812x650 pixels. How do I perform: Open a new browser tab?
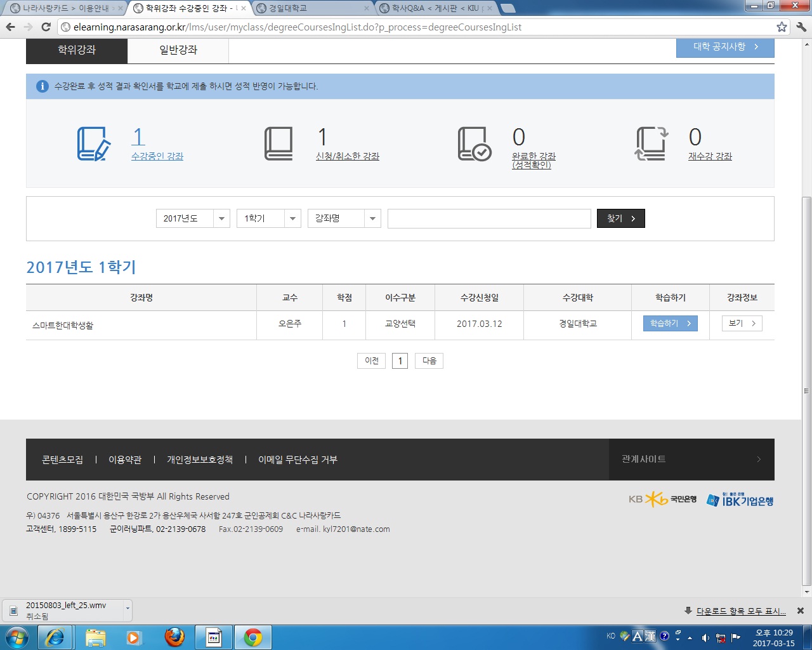click(508, 8)
